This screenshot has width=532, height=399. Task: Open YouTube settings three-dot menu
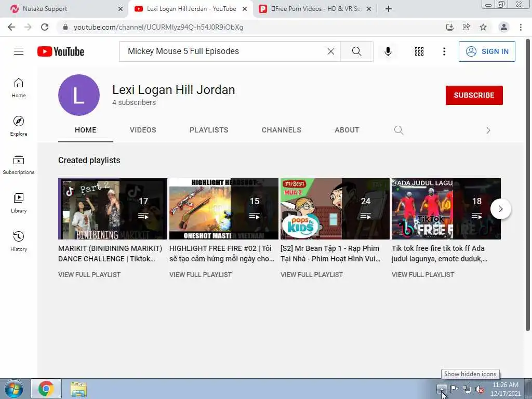(x=444, y=51)
